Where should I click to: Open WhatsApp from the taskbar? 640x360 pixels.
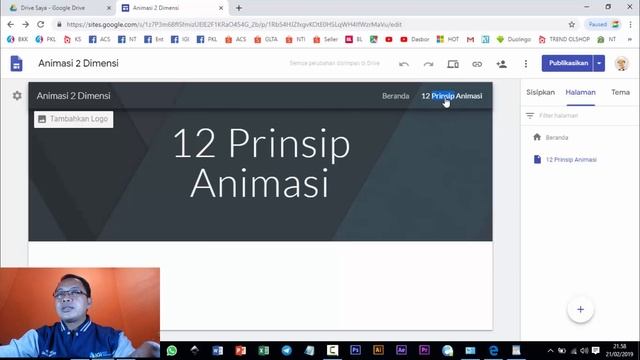(x=172, y=350)
